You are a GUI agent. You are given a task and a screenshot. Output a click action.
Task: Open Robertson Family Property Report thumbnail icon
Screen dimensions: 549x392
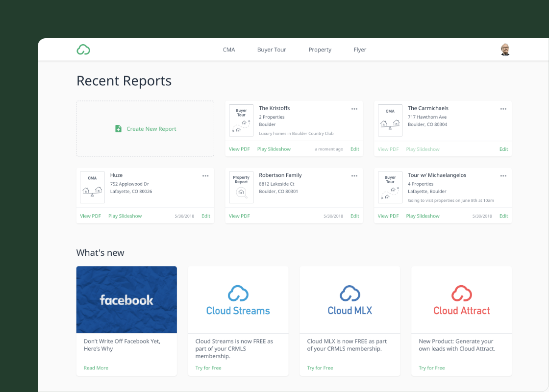tap(241, 187)
